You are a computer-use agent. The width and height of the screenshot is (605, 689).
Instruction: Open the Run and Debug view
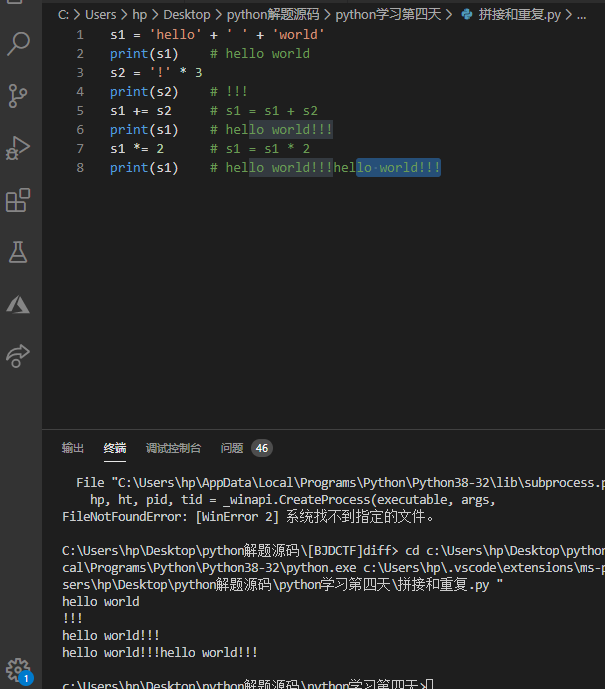[18, 148]
